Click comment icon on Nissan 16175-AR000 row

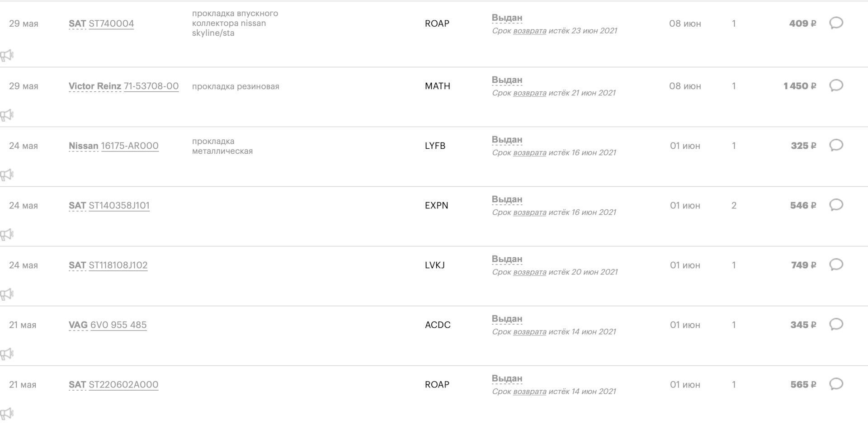(x=836, y=145)
